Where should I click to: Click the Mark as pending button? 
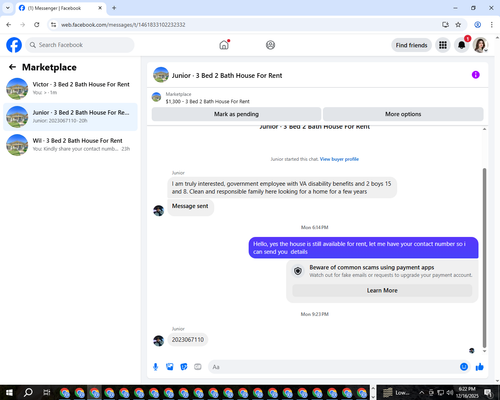click(236, 114)
